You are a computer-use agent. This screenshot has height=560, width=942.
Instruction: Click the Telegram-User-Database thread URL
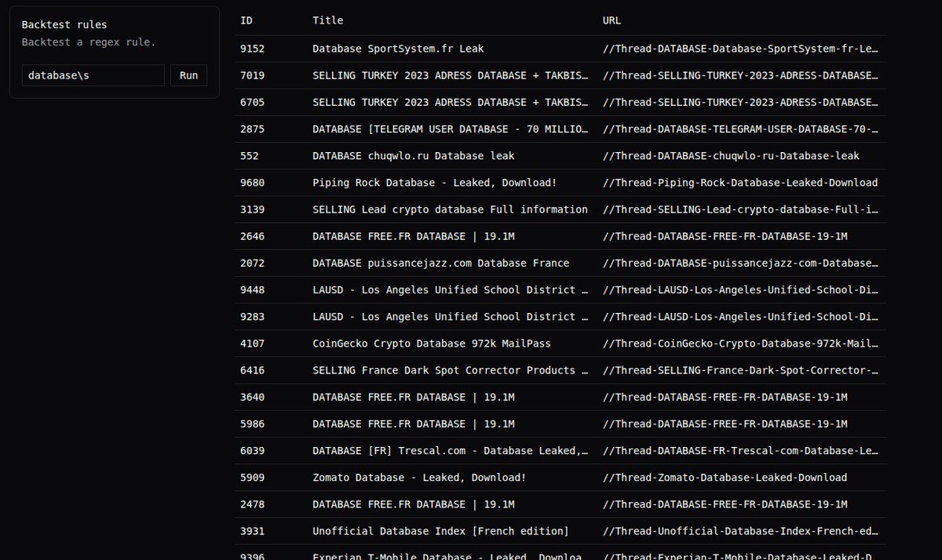point(740,129)
